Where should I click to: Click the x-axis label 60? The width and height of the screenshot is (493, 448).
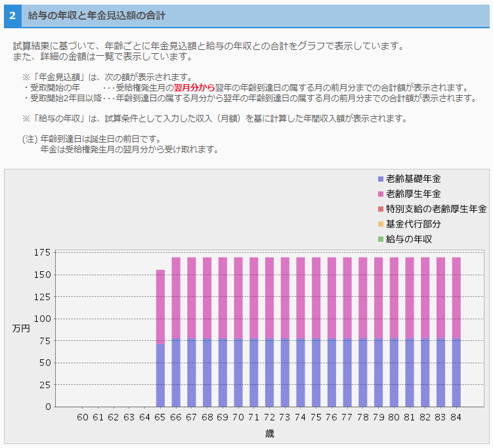point(83,418)
